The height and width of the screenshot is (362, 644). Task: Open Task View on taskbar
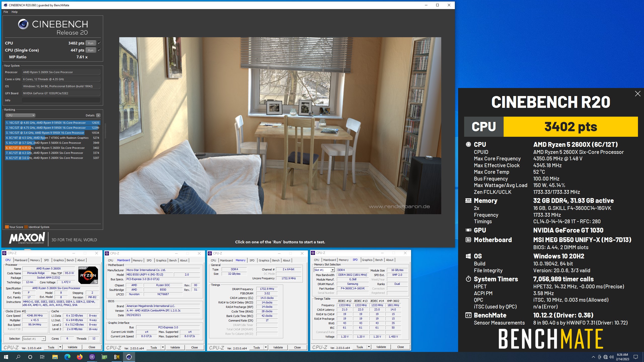coord(42,357)
